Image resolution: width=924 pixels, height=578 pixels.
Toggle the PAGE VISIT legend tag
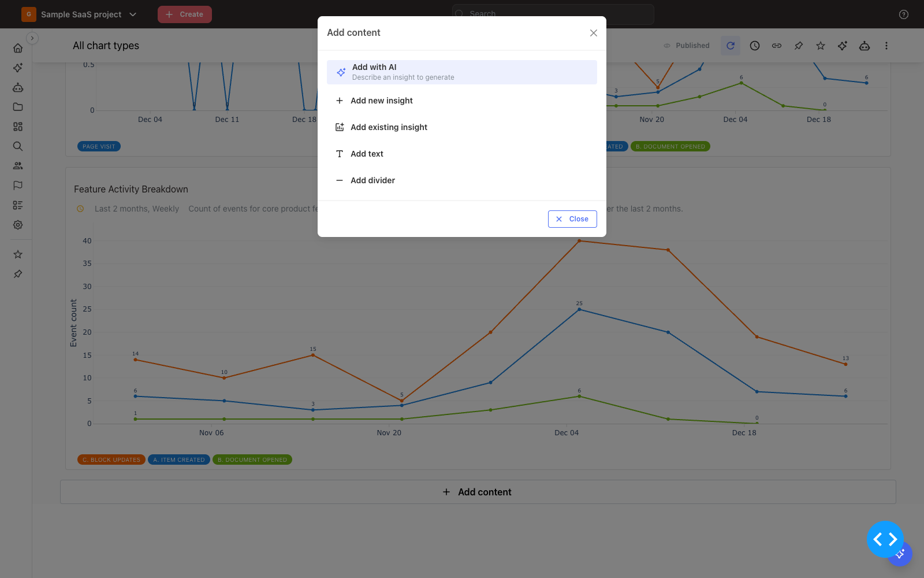99,147
